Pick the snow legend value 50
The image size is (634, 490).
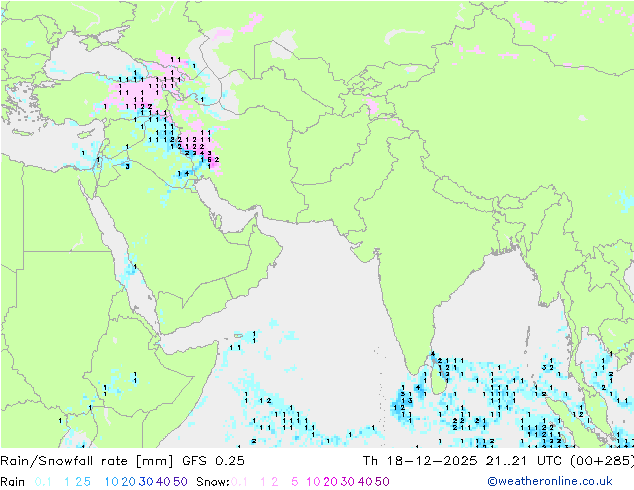382,482
